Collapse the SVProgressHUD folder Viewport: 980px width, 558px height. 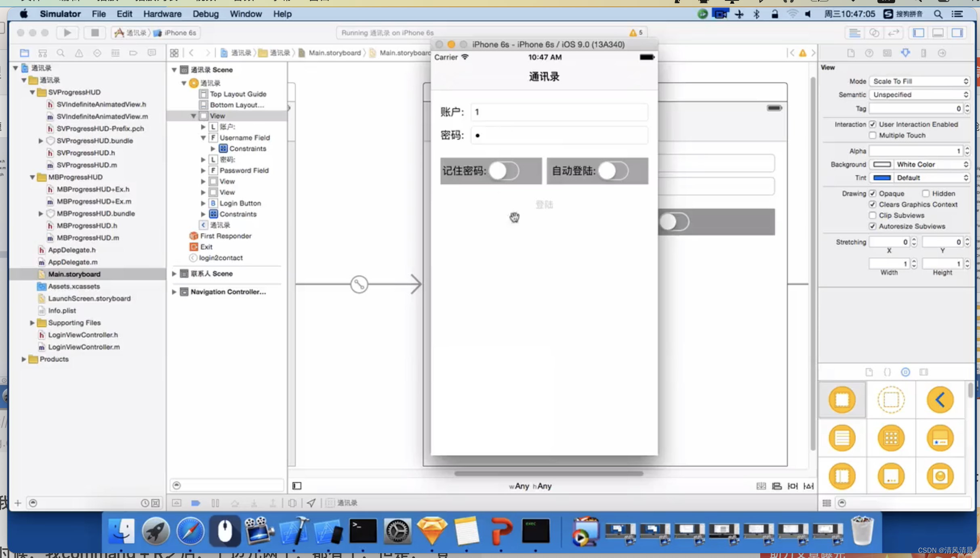32,92
